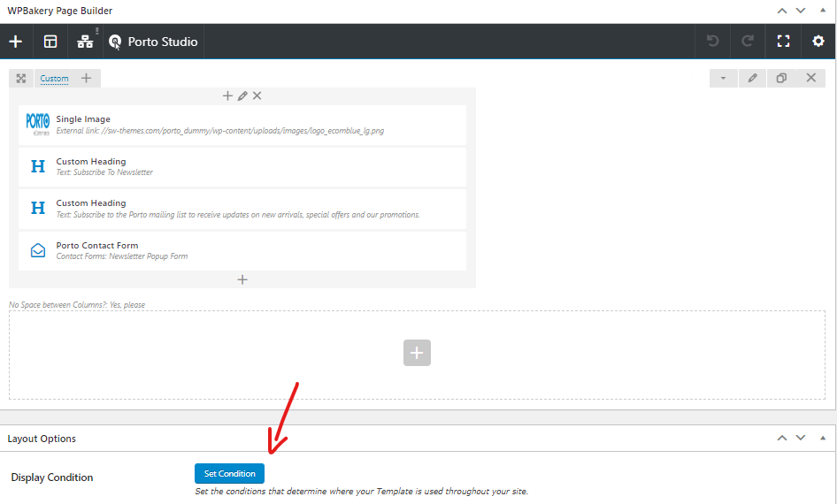Click the gray add element plus button
The width and height of the screenshot is (837, 504).
(x=417, y=353)
